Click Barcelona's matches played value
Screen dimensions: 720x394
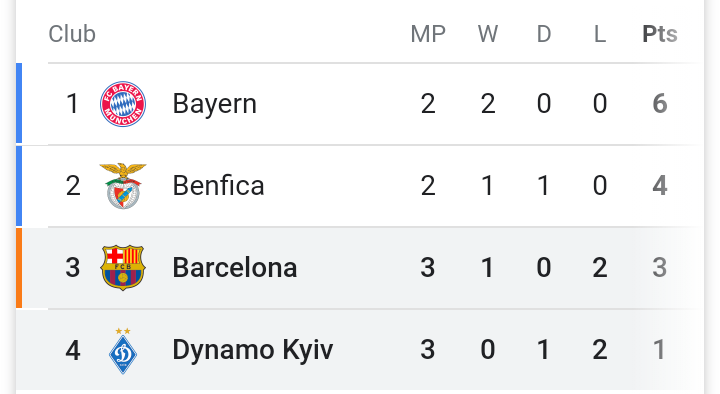(x=428, y=268)
